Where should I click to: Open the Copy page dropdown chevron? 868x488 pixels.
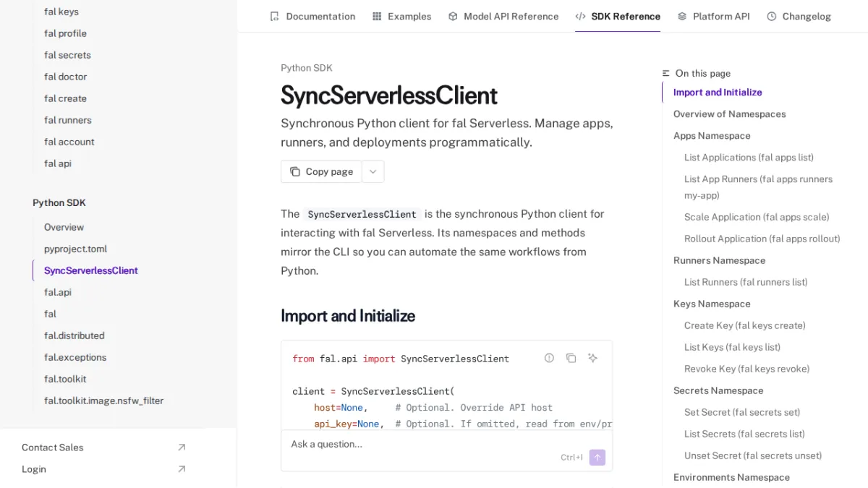[373, 171]
